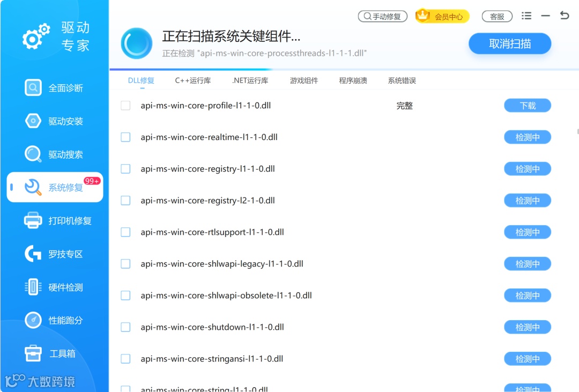Click 下载 for api-ms-win-core-profile dll

[528, 106]
